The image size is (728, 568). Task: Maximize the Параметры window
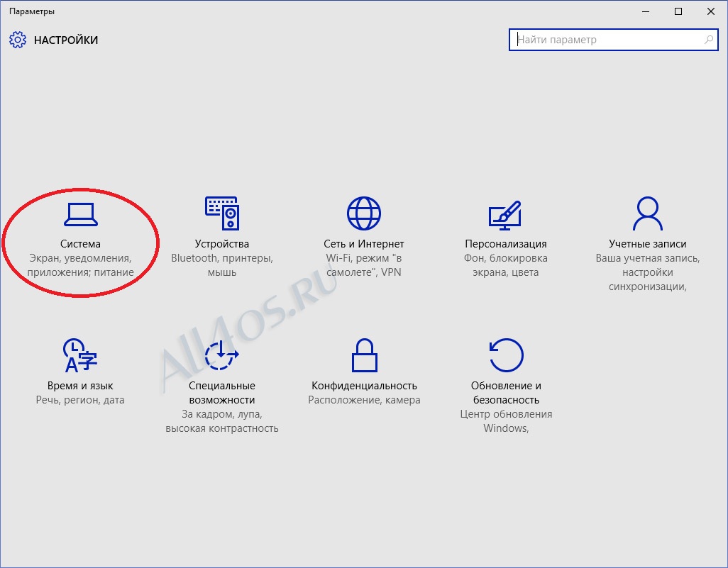[678, 11]
